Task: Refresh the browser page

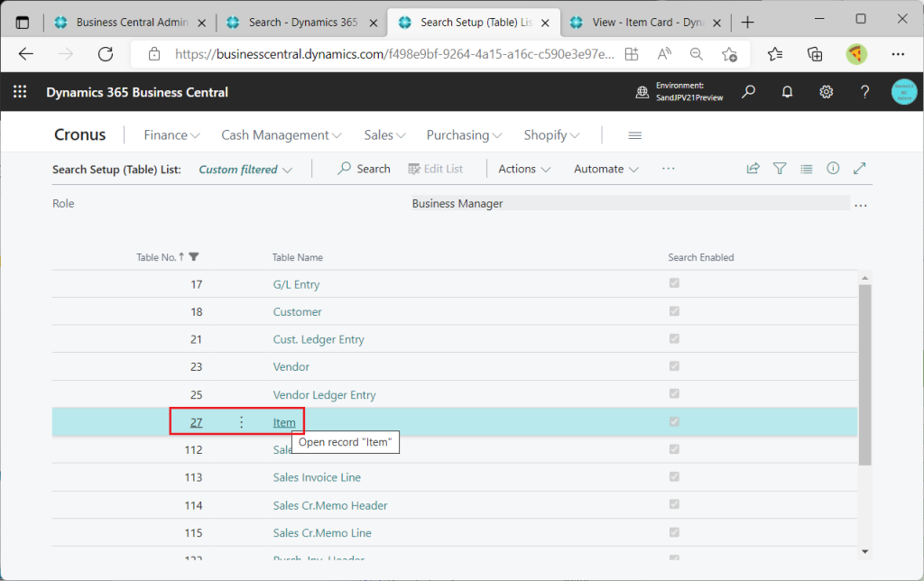Action: coord(106,54)
